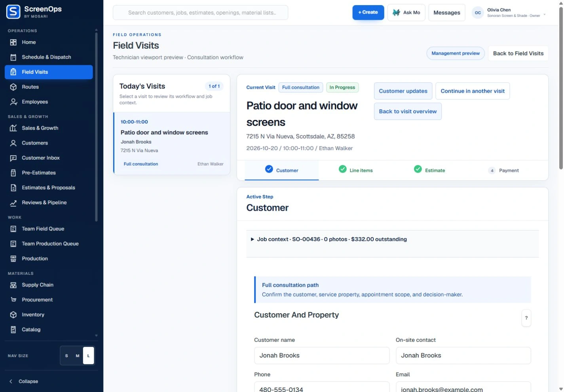Click the Schedule & Dispatch calendar icon

[13, 57]
